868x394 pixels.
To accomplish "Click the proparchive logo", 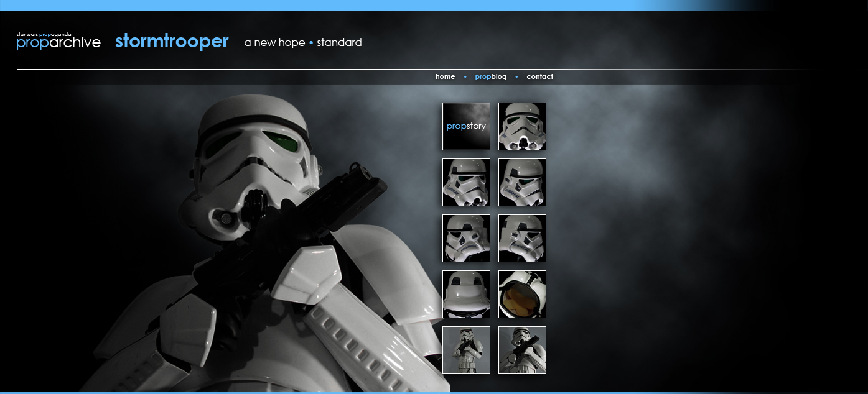I will [x=58, y=40].
